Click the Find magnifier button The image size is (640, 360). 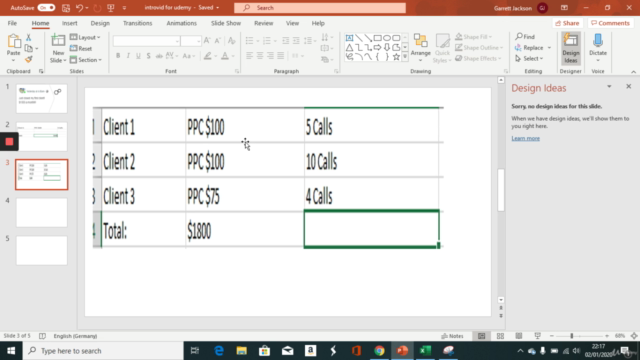[525, 37]
